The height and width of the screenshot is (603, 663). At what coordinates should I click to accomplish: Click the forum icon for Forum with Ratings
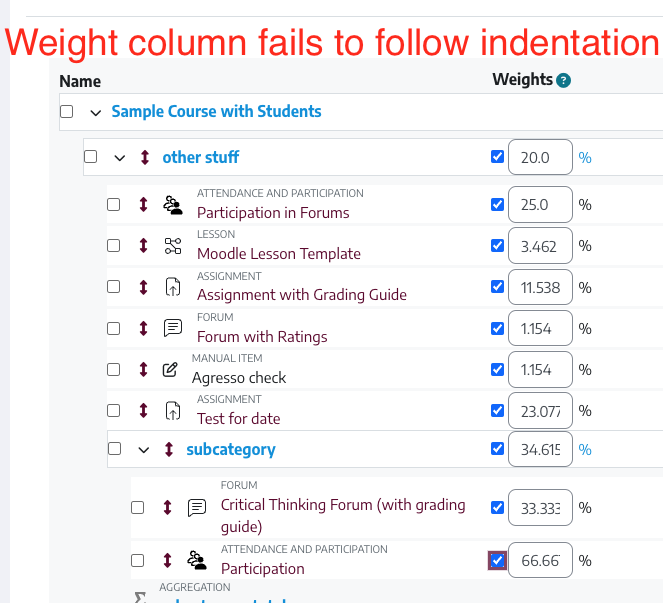tap(173, 328)
